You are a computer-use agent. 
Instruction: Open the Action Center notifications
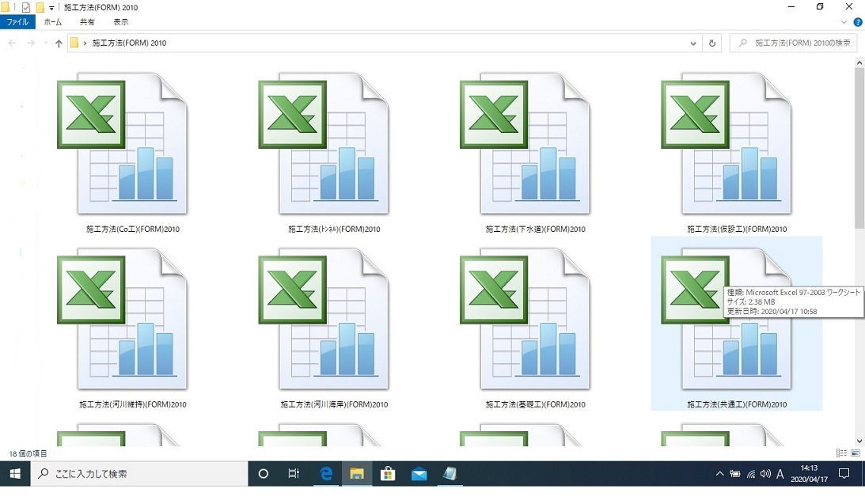coord(844,474)
